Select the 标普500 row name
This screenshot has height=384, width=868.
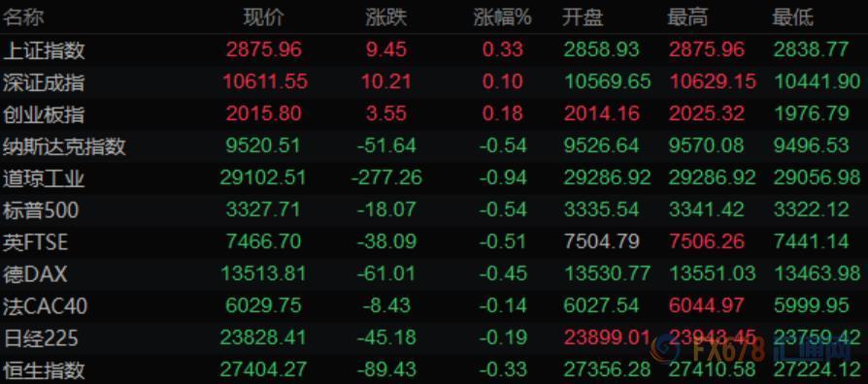(41, 210)
